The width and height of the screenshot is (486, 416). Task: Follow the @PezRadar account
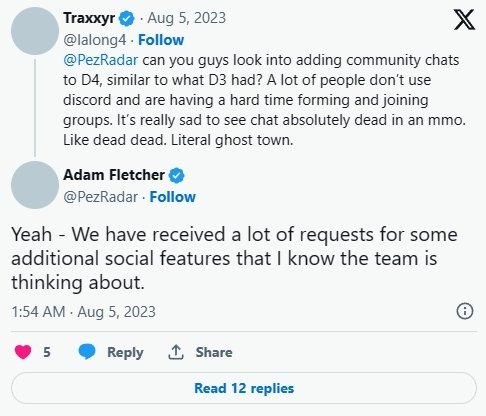tap(172, 197)
